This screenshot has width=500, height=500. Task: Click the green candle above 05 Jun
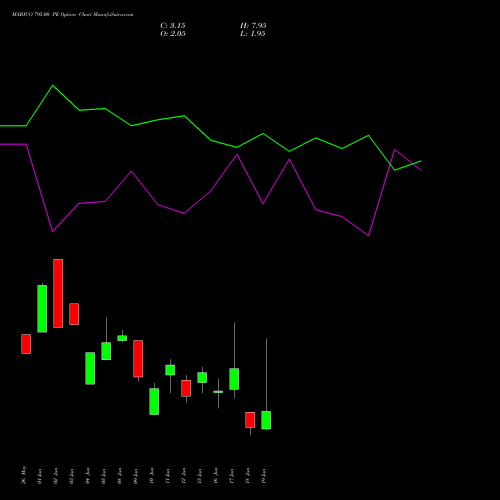click(x=106, y=351)
